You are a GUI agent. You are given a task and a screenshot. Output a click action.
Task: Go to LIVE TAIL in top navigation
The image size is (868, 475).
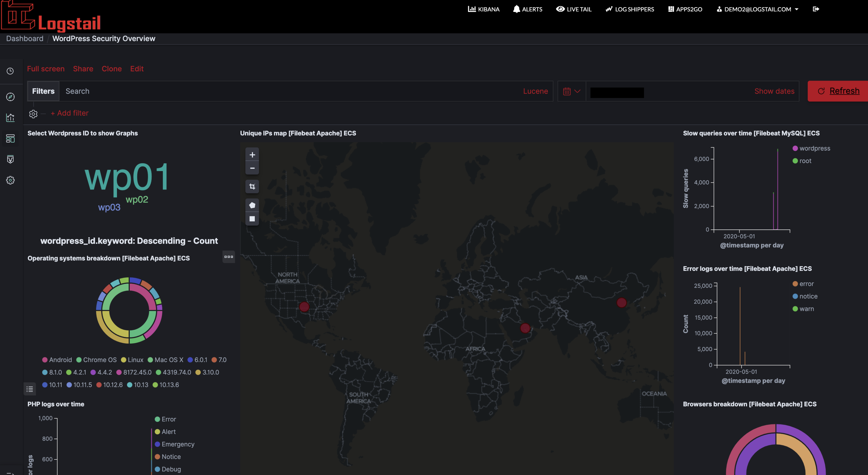click(573, 9)
